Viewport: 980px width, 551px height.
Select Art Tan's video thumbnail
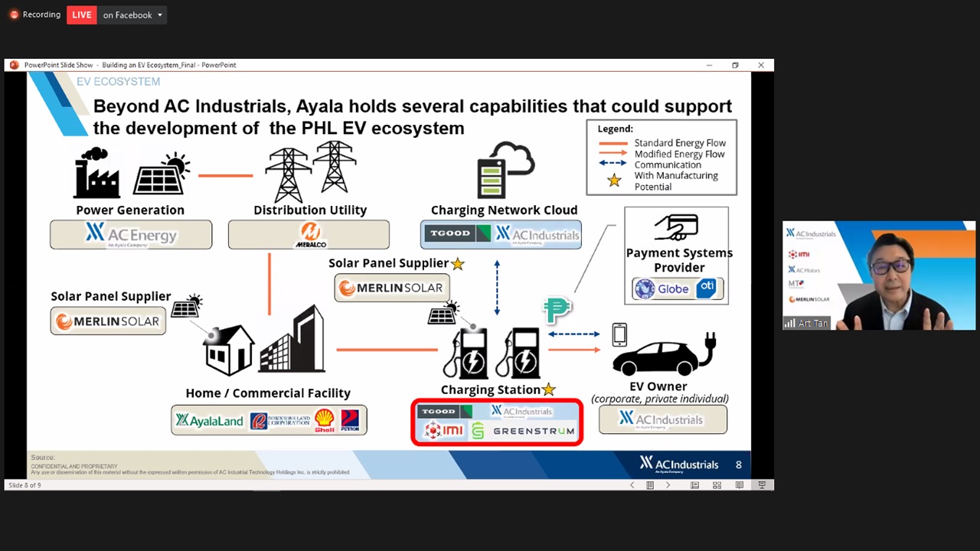[x=879, y=275]
